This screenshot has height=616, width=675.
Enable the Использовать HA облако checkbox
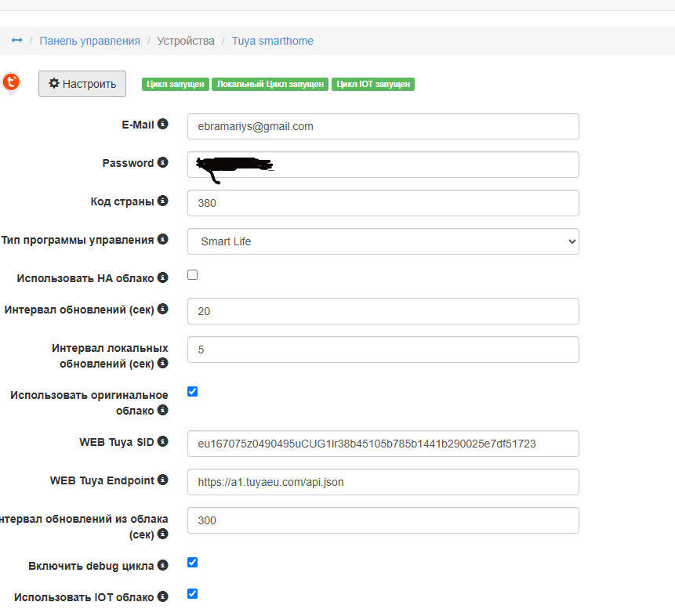pyautogui.click(x=193, y=275)
